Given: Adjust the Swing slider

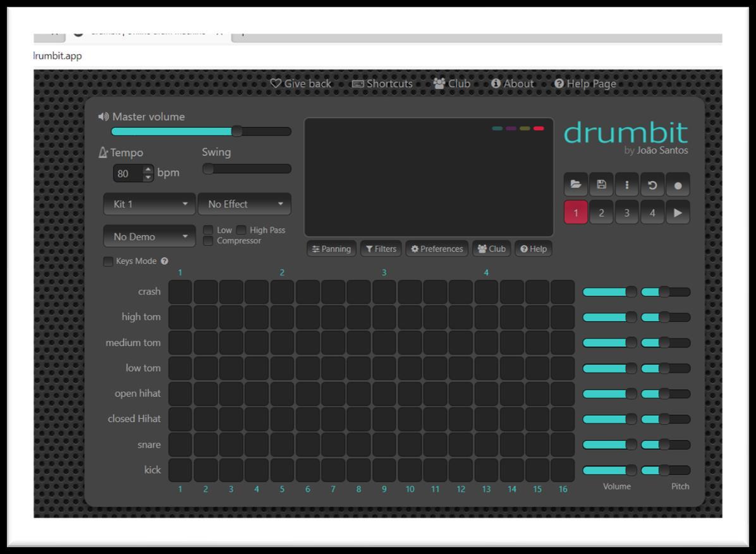Looking at the screenshot, I should 247,169.
